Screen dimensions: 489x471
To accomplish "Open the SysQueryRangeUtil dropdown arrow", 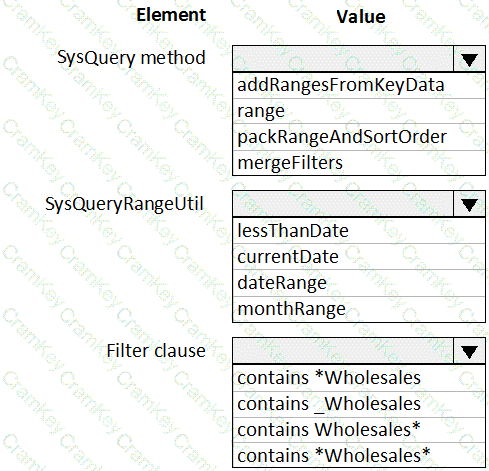I will [x=469, y=204].
